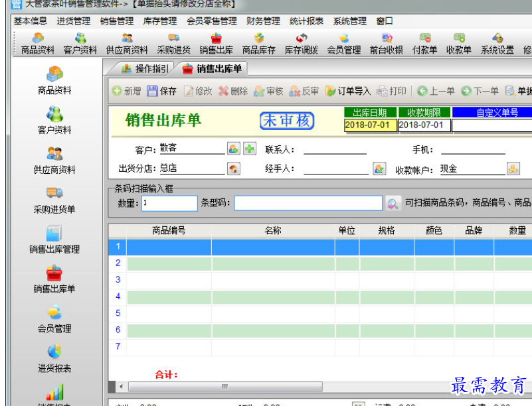Open 前台收银 from the toolbar
This screenshot has height=406, width=532.
coord(387,44)
